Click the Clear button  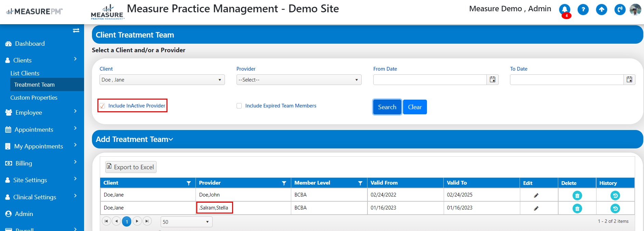pyautogui.click(x=415, y=107)
